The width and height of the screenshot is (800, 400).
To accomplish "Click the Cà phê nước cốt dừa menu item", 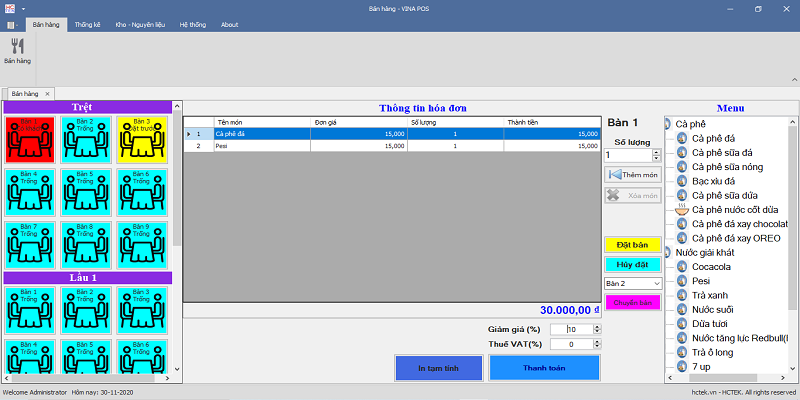I will tap(735, 209).
